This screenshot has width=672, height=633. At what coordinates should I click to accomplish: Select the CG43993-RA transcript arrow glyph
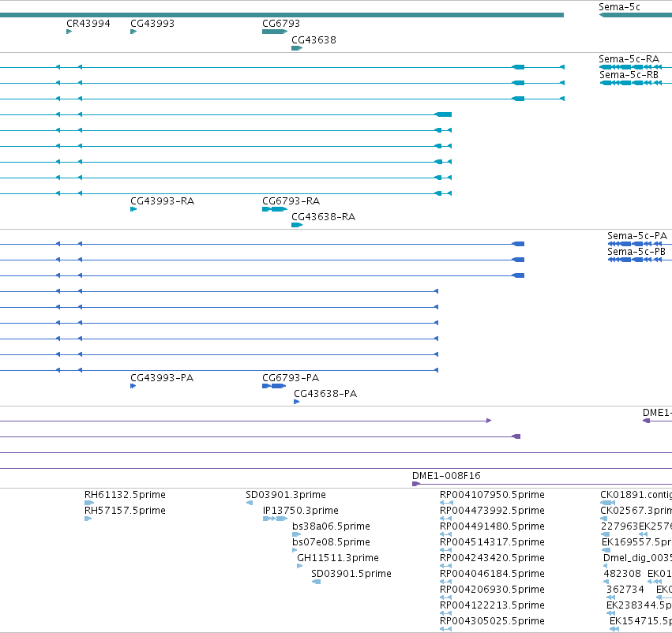click(133, 209)
